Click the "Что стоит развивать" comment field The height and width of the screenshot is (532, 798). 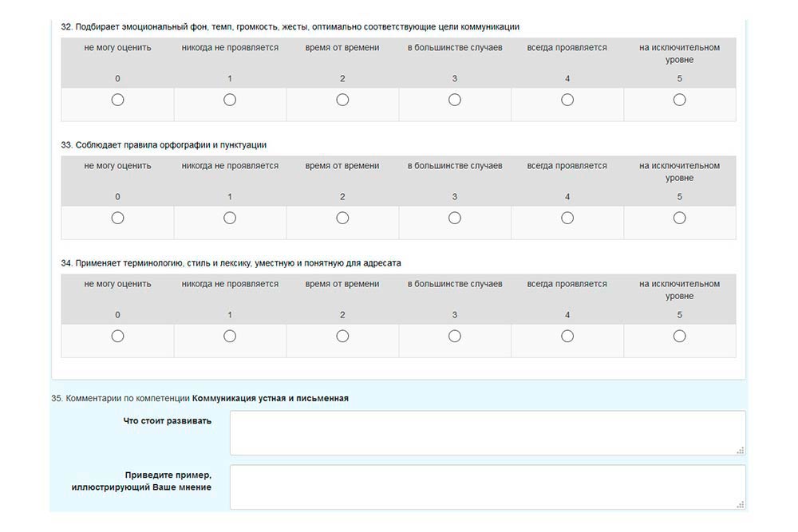[487, 432]
